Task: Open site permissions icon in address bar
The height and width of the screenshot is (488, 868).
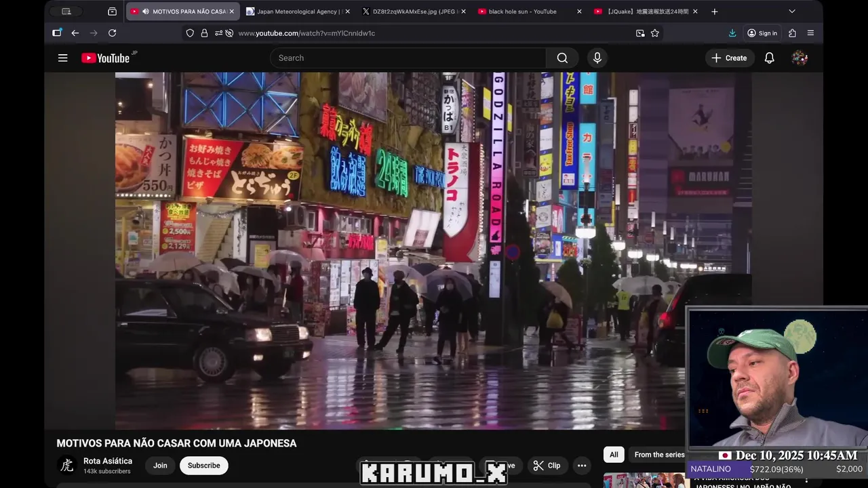Action: [x=218, y=33]
